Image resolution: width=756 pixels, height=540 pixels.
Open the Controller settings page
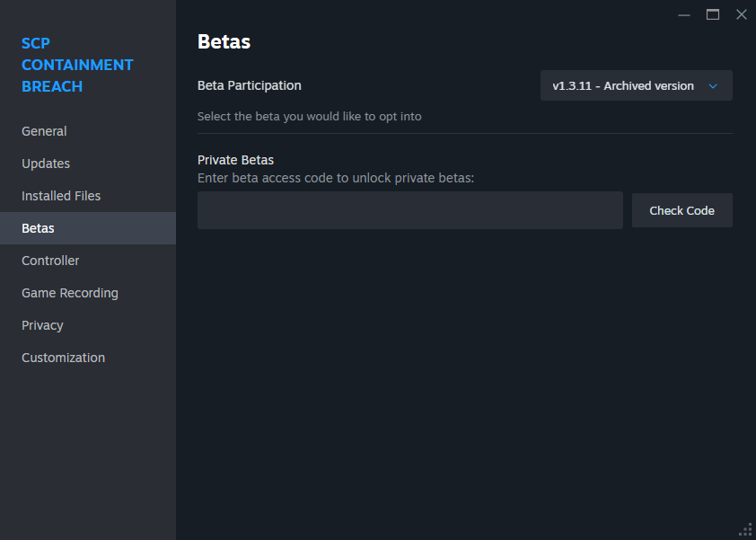point(50,261)
